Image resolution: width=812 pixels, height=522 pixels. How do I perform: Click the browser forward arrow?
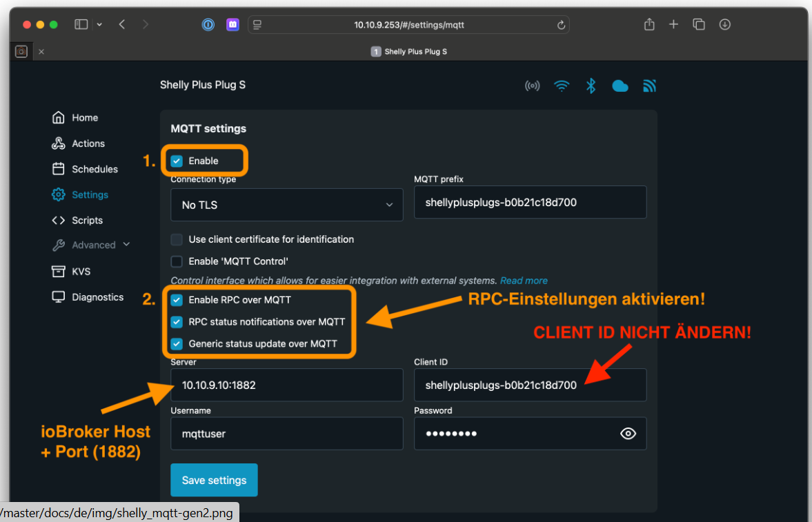[146, 24]
